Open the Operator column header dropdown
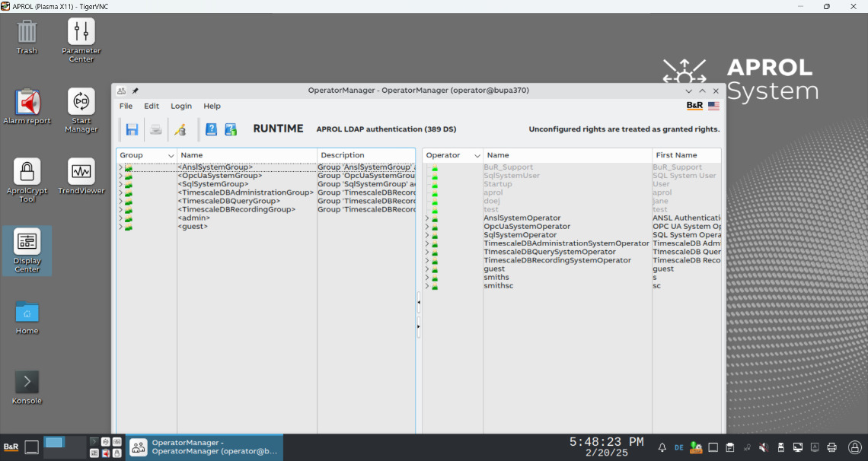The height and width of the screenshot is (461, 868). tap(477, 156)
